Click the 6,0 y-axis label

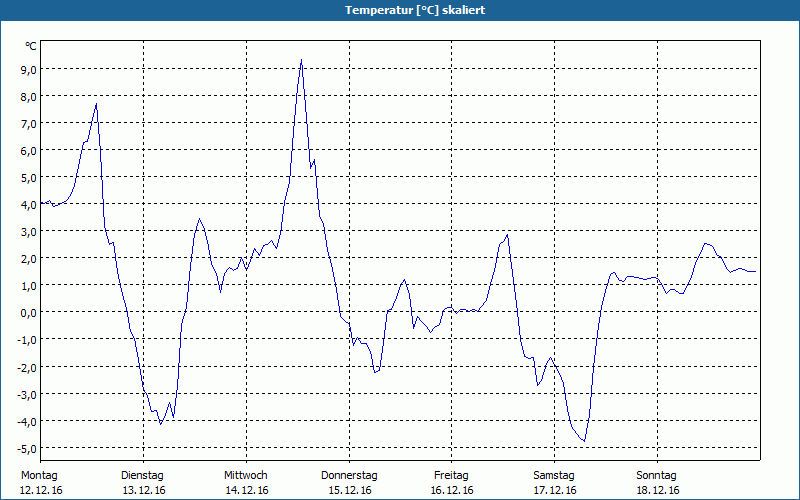click(x=28, y=151)
